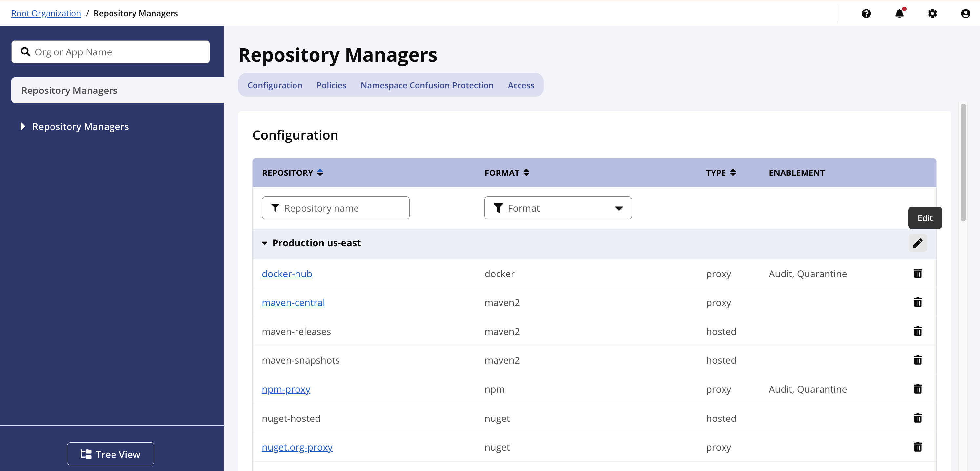
Task: Go to Root Organization breadcrumb link
Action: coord(46,14)
